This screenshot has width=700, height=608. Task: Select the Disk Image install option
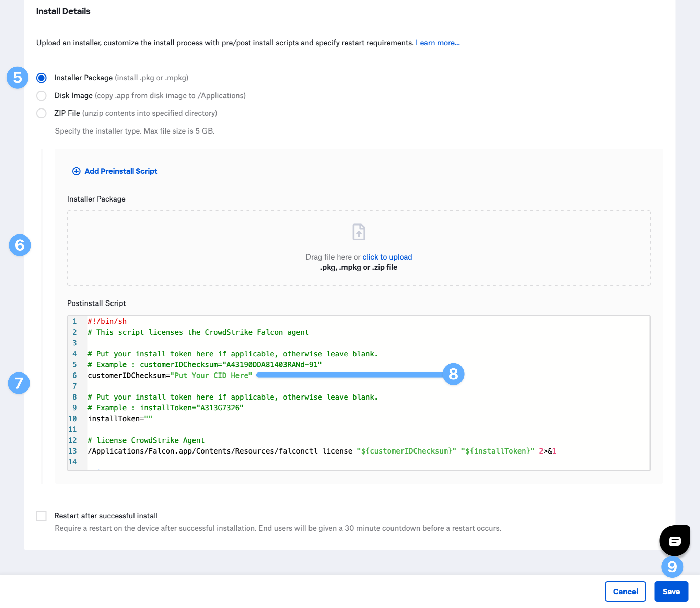(41, 96)
